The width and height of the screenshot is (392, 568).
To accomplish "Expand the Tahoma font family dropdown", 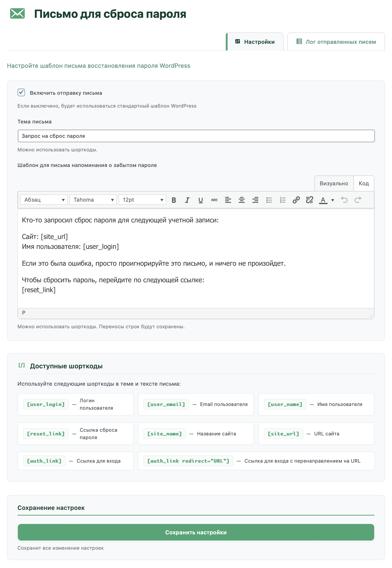I will 93,200.
